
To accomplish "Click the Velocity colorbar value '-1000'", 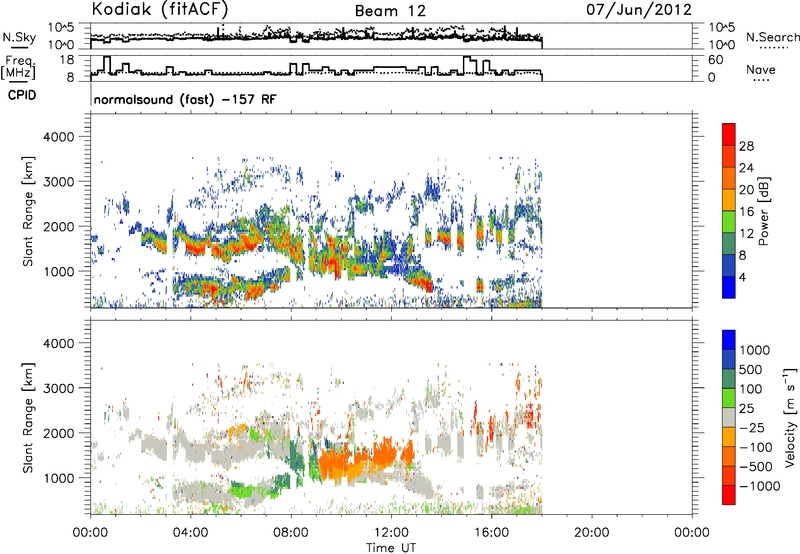I will click(760, 486).
